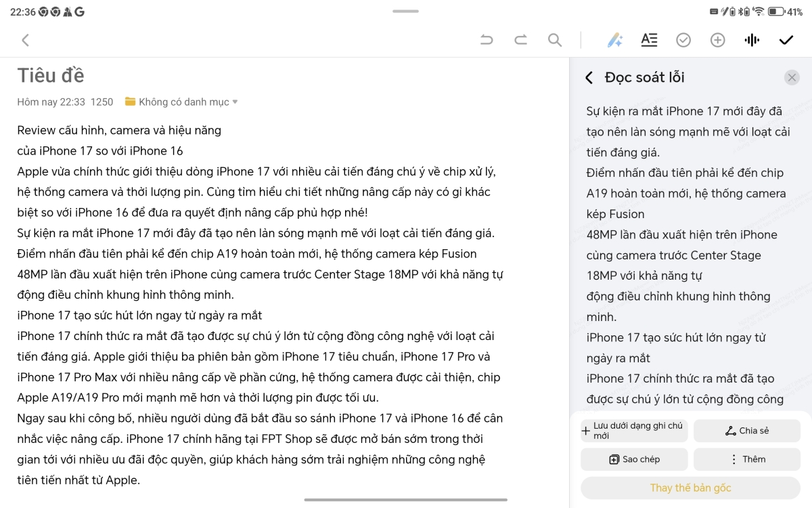
Task: Activate the AI writing pen icon
Action: [x=614, y=40]
